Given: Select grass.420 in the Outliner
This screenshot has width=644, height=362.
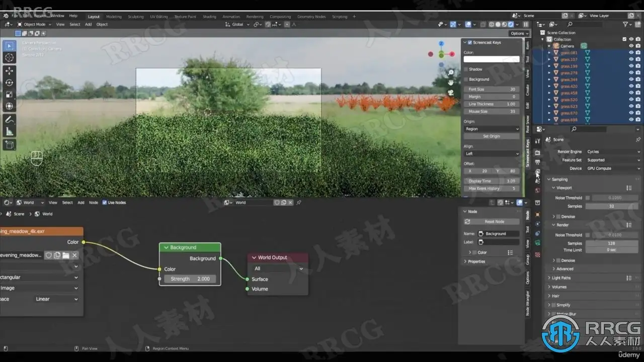Looking at the screenshot, I should point(569,86).
